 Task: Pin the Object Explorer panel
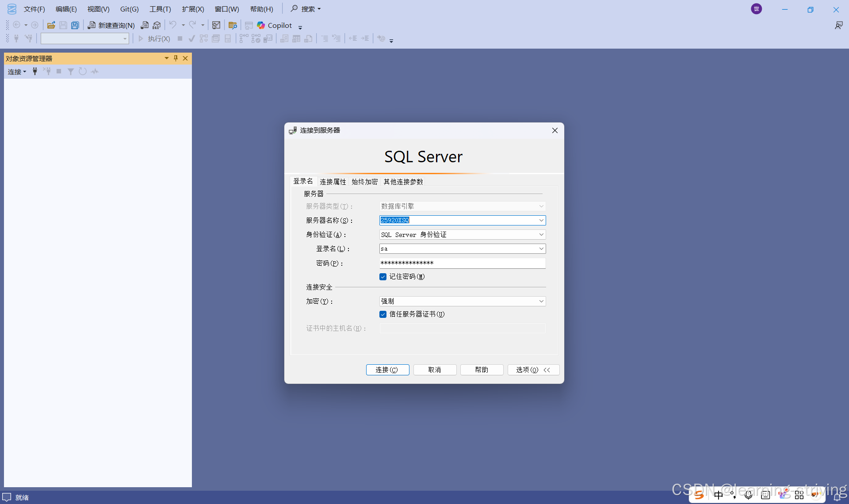pyautogui.click(x=176, y=58)
